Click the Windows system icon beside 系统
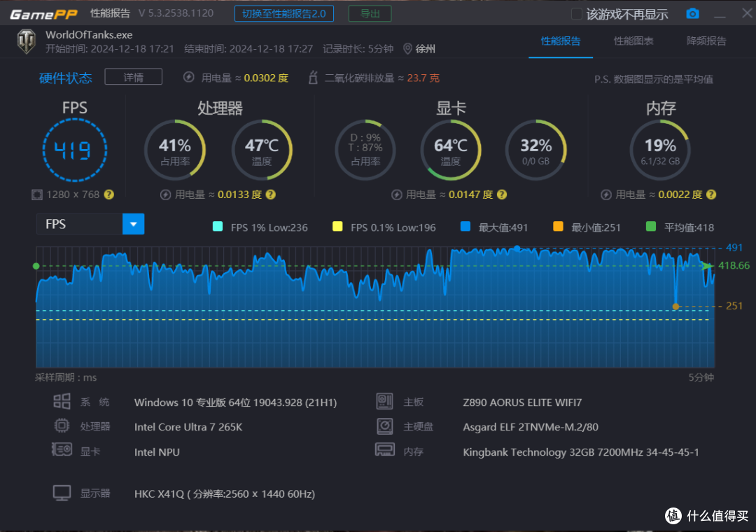756x532 pixels. tap(62, 401)
